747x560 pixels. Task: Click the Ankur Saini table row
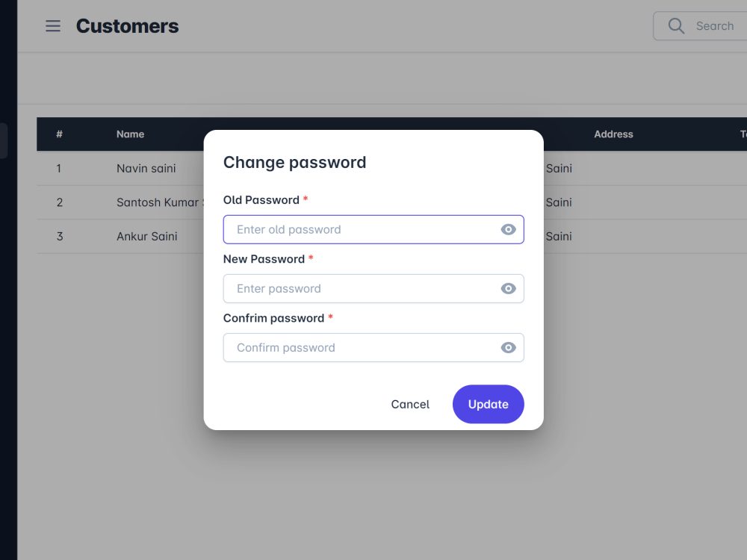tap(146, 236)
